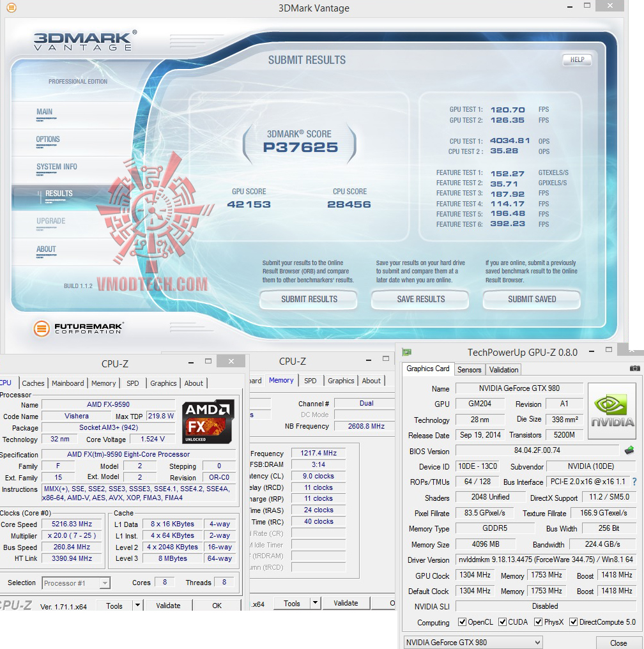Open the Upgrade section in 3DMark
The height and width of the screenshot is (649, 644).
tap(51, 221)
